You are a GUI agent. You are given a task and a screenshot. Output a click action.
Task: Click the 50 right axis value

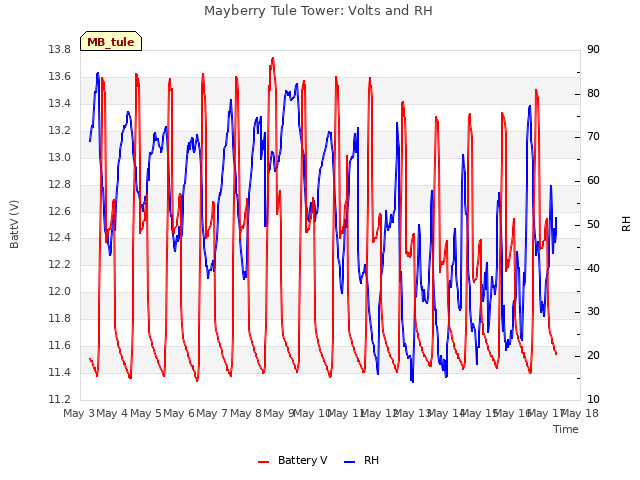tap(593, 224)
